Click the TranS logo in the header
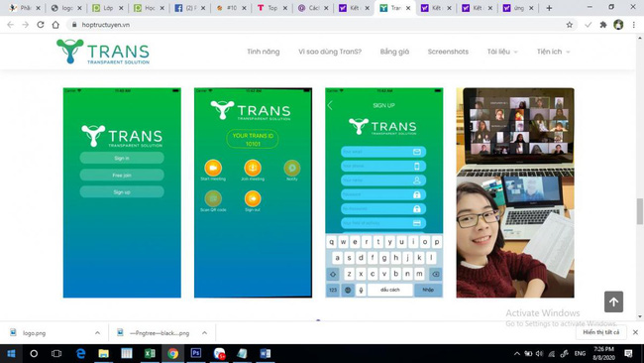This screenshot has height=363, width=644. [103, 52]
